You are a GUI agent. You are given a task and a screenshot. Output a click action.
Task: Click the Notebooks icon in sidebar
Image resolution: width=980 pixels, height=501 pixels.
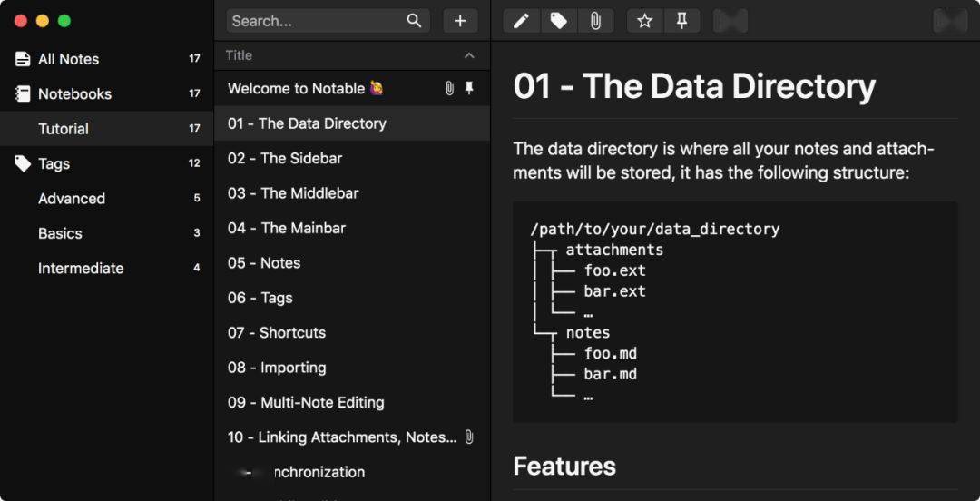click(23, 93)
